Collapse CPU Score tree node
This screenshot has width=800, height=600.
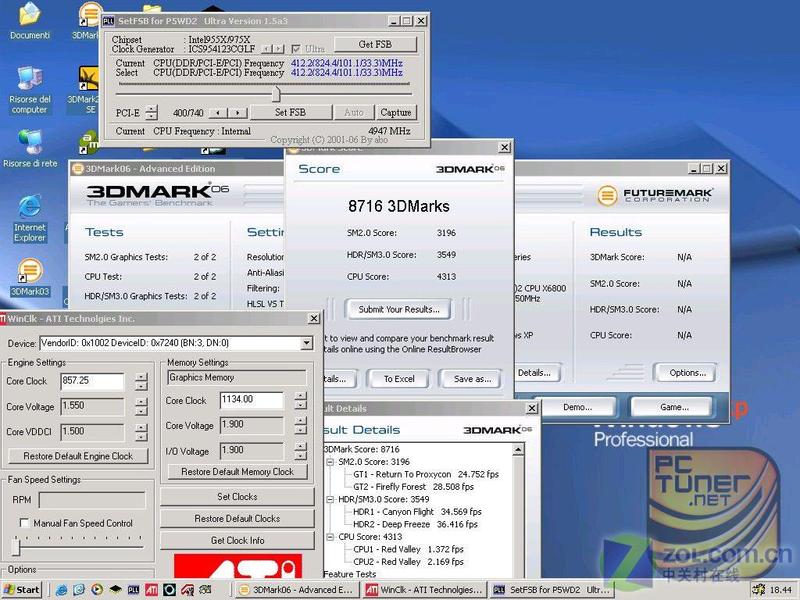point(330,537)
